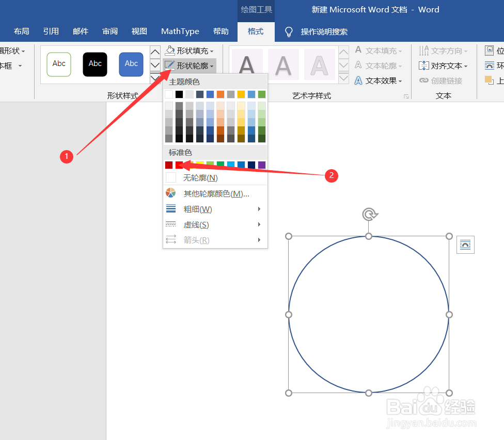Image resolution: width=504 pixels, height=440 pixels.
Task: Open the Shape Fill (形状填充) dropdown
Action: click(190, 51)
